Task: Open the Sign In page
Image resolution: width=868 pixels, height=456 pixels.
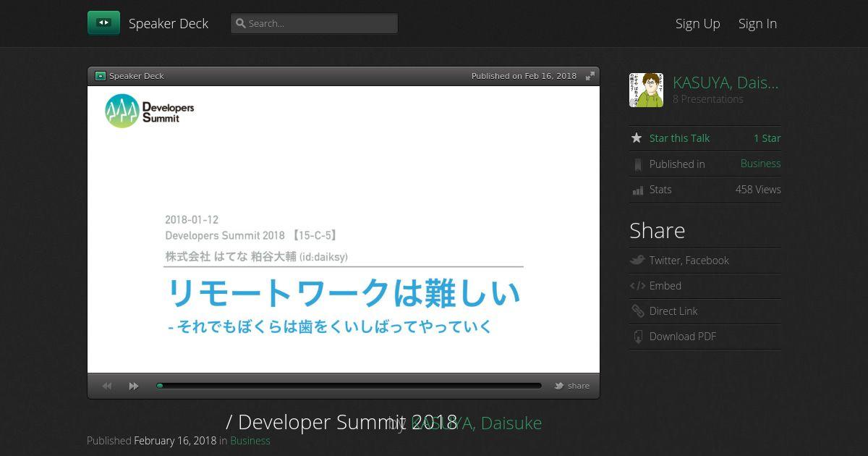Action: [x=757, y=23]
